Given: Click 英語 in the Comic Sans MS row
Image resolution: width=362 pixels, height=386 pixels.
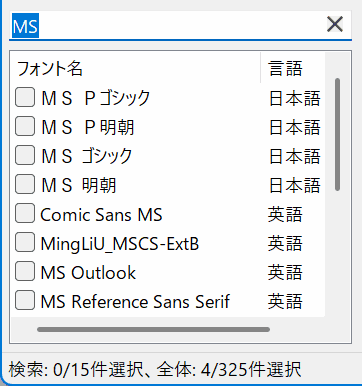Looking at the screenshot, I should coord(285,214).
